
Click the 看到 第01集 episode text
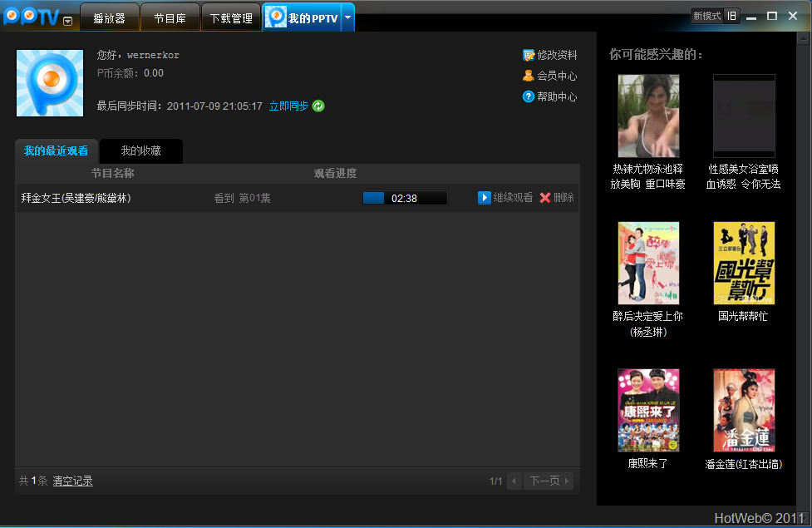[242, 198]
